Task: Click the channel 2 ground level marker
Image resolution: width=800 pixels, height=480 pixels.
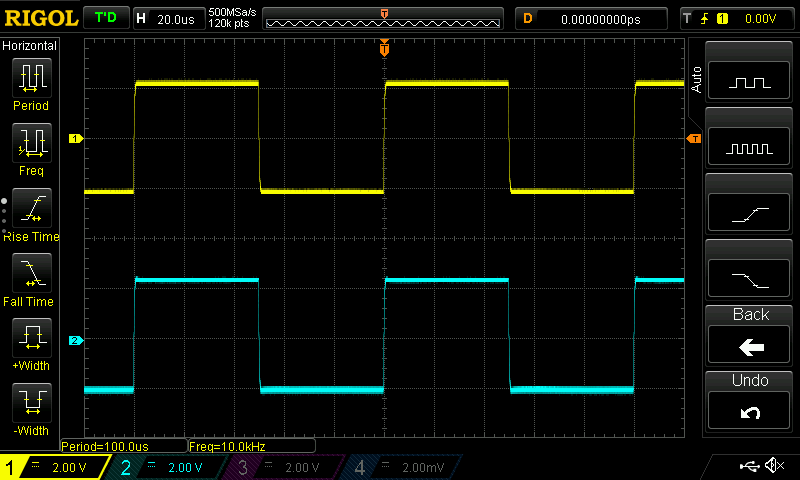Action: 76,340
